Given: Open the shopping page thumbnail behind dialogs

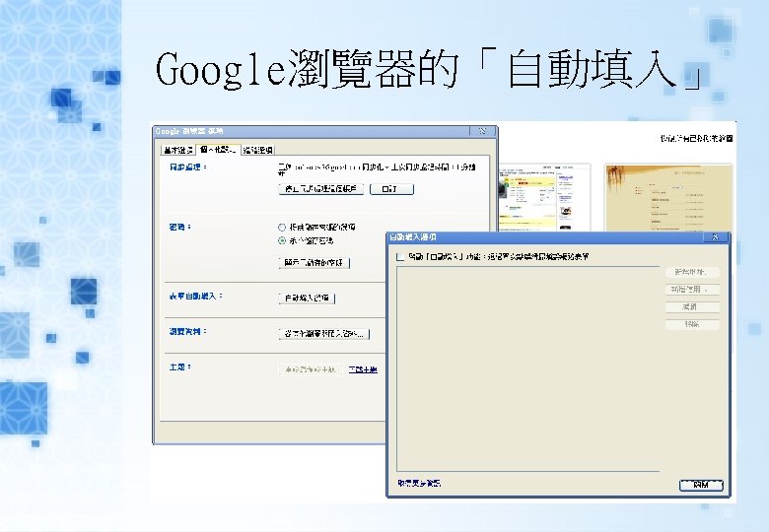Looking at the screenshot, I should (x=544, y=197).
